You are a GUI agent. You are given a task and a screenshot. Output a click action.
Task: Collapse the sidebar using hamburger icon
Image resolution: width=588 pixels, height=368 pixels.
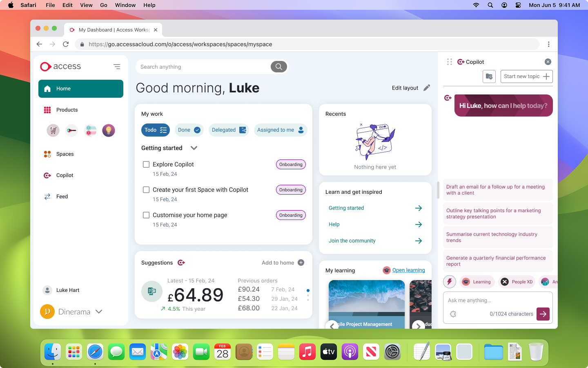point(117,67)
